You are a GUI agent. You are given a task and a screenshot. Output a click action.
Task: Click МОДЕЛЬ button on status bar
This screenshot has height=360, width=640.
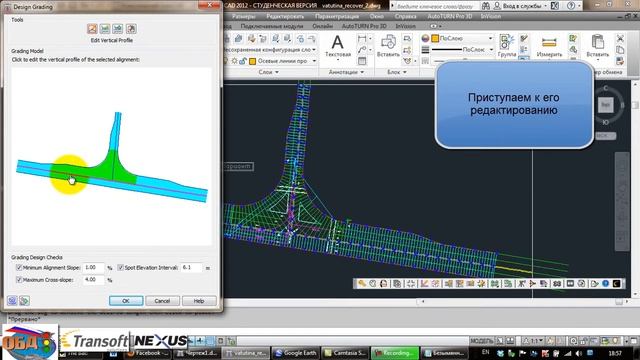coord(482,341)
